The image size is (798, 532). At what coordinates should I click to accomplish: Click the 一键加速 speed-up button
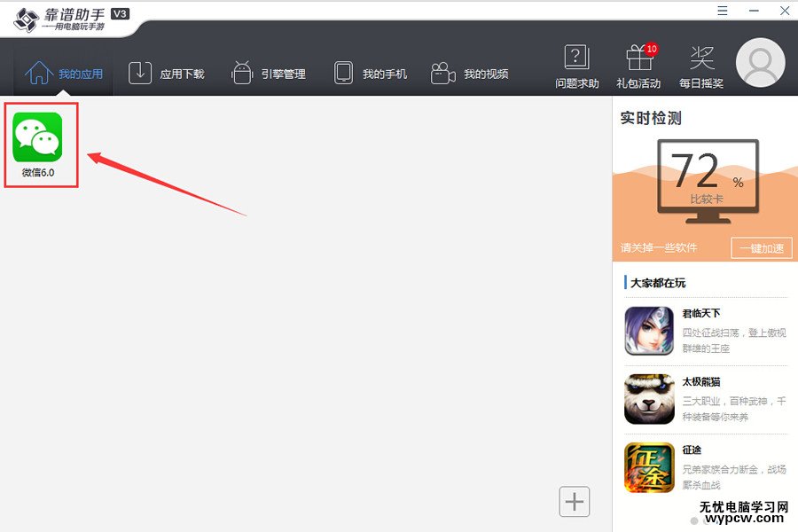point(762,248)
